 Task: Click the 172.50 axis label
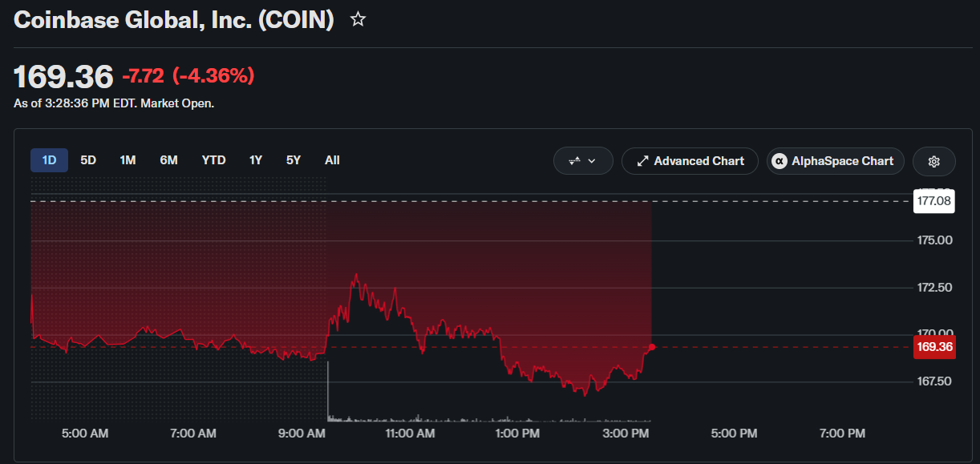pos(934,288)
